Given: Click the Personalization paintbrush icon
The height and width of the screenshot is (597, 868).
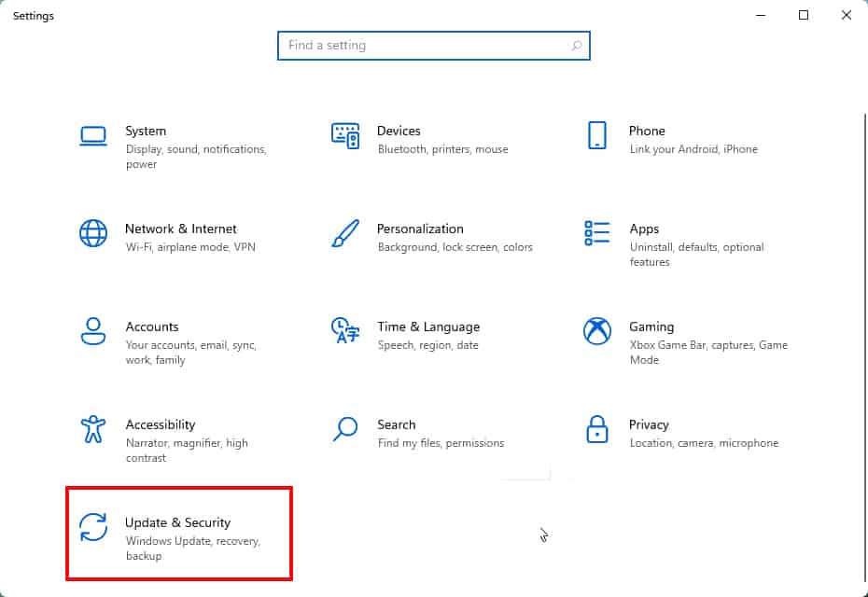Looking at the screenshot, I should (x=345, y=233).
